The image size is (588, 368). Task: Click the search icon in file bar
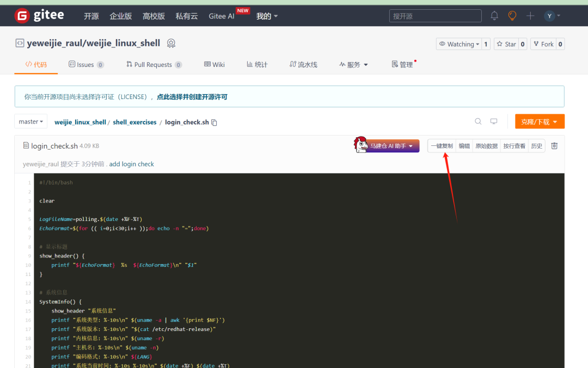(x=478, y=121)
